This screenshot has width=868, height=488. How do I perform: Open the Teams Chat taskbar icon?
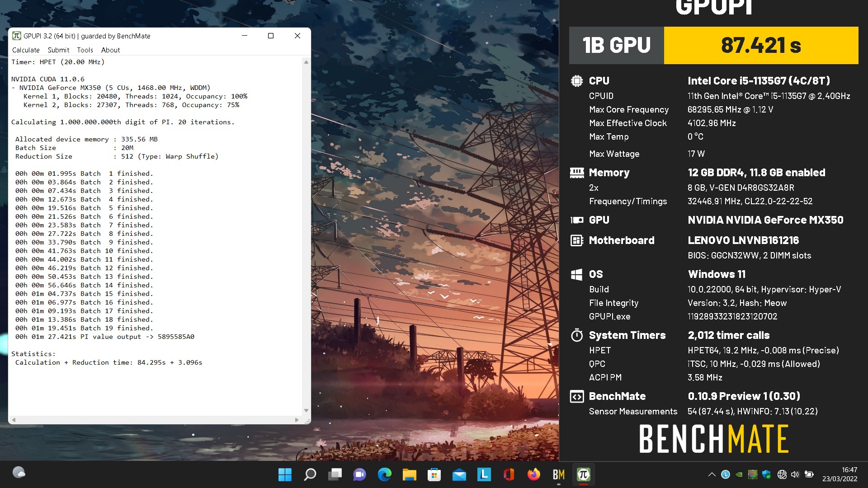pyautogui.click(x=360, y=474)
